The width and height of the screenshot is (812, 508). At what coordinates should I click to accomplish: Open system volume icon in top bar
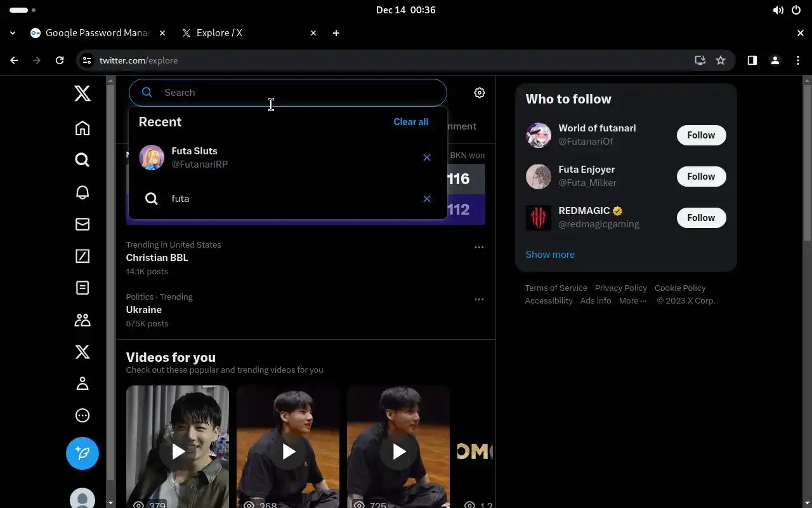[778, 10]
